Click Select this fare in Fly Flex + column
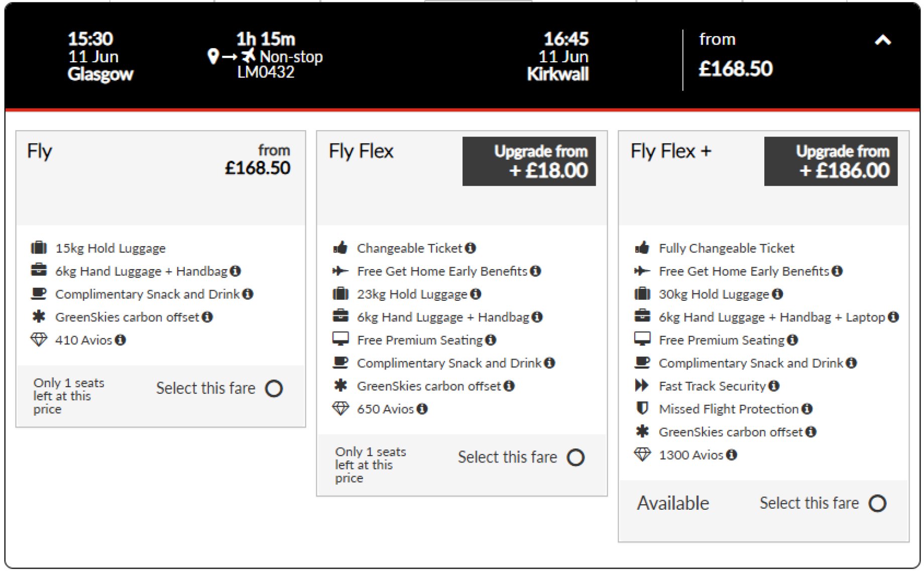The image size is (924, 571). pos(809,503)
